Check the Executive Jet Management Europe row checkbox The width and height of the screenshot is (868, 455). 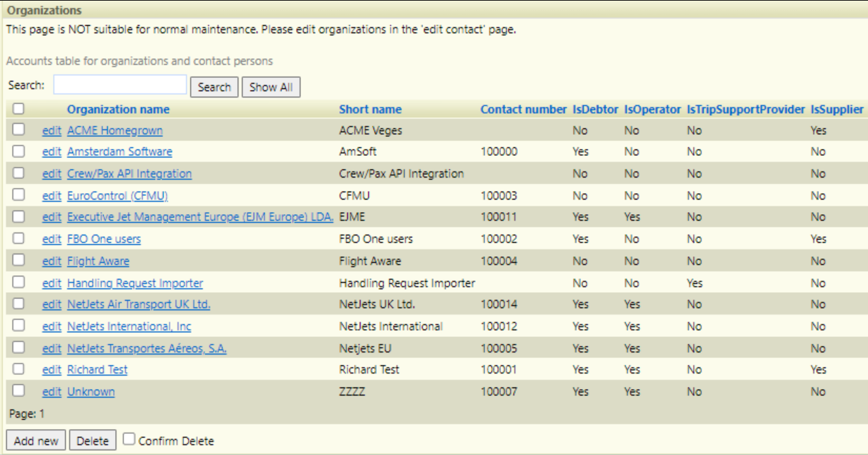point(18,216)
